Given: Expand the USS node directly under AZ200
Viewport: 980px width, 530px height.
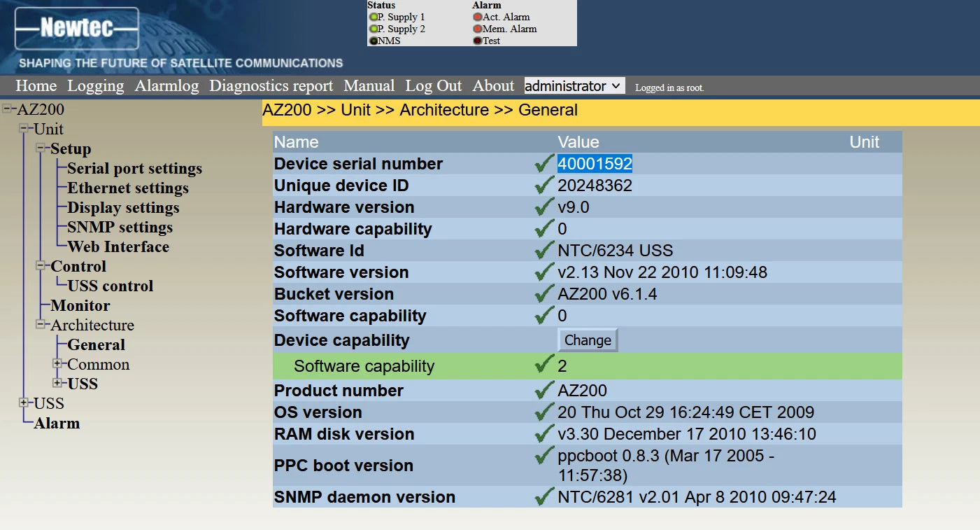Looking at the screenshot, I should 25,403.
